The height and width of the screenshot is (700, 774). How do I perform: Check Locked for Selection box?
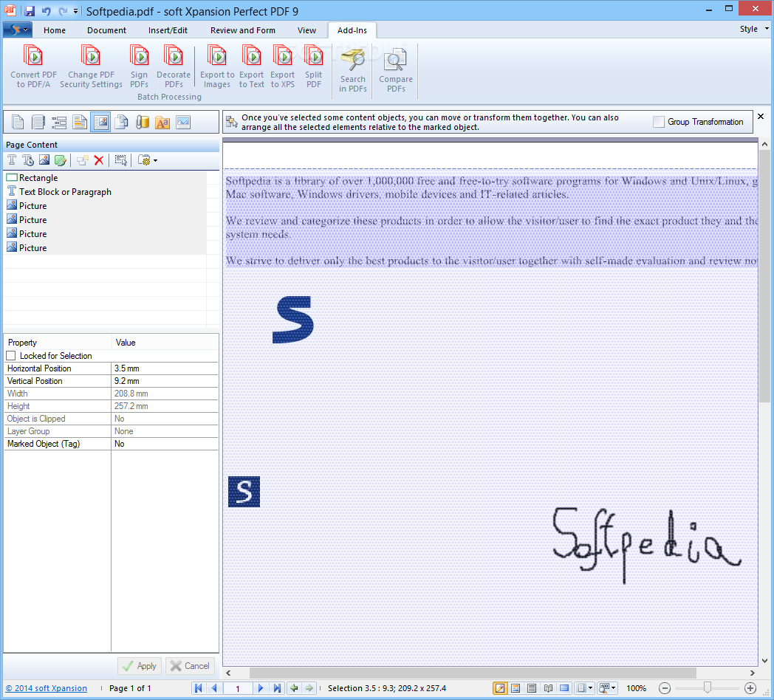[11, 355]
